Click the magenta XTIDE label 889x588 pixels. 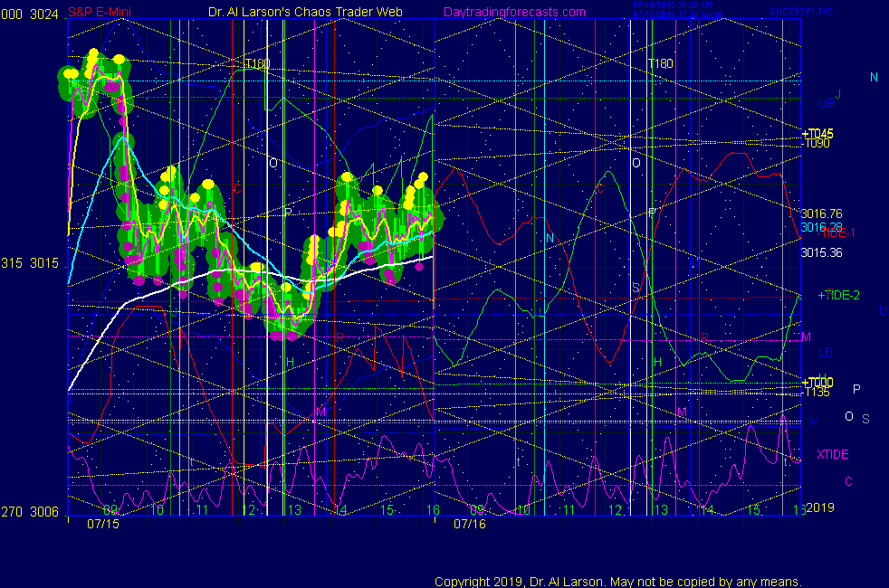(x=832, y=454)
